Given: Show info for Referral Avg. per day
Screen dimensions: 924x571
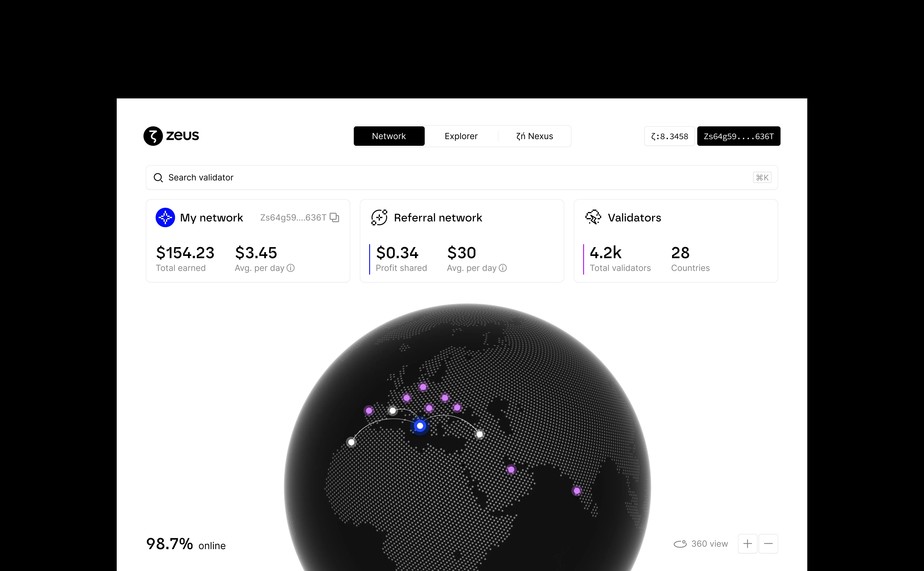Looking at the screenshot, I should pos(503,268).
